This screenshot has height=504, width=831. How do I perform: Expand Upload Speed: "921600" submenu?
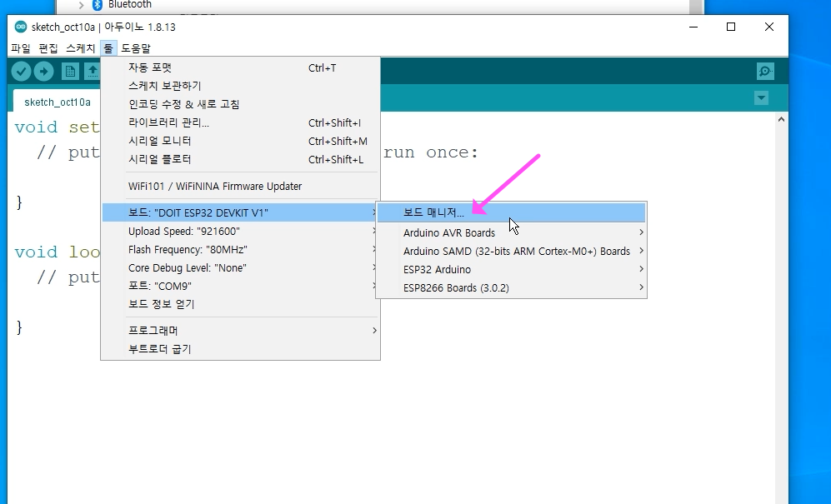point(241,232)
